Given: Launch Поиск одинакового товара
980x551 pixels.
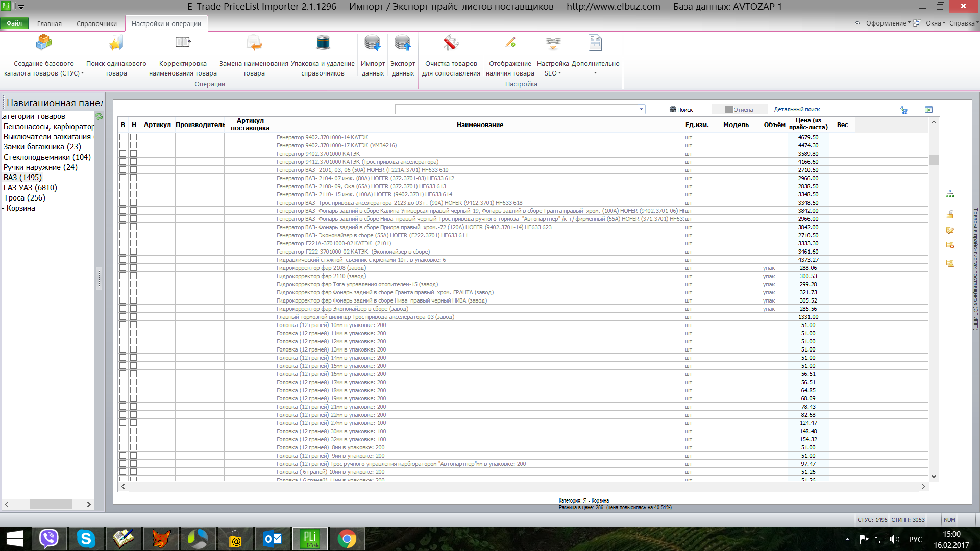Looking at the screenshot, I should [x=116, y=55].
